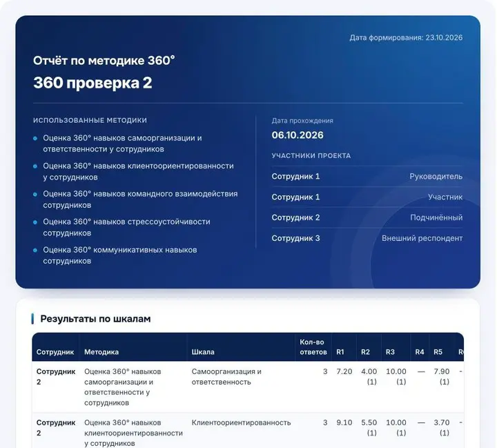Click the scale cell "Самоорганизация и ответственность"
This screenshot has width=497, height=448.
pyautogui.click(x=226, y=376)
